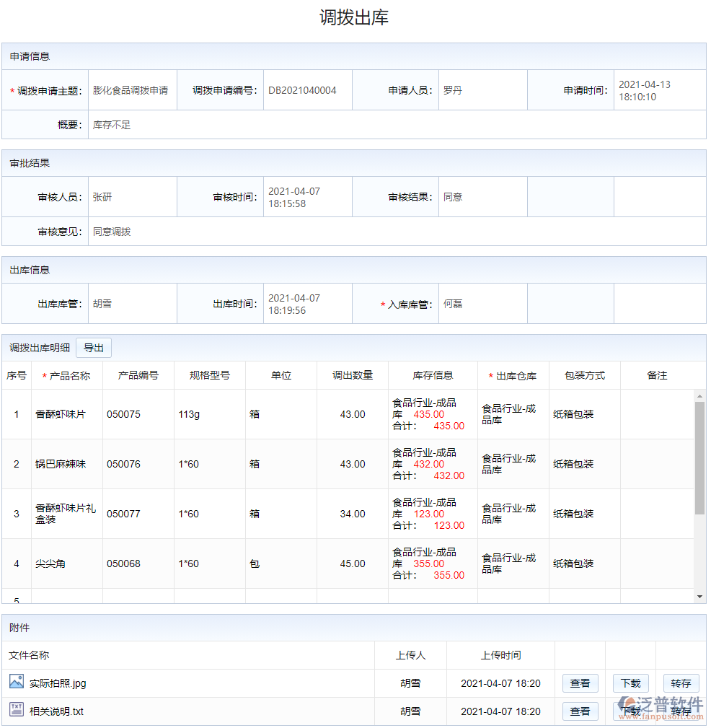Hit 转存 for the 实际拍照.jpg file
Image resolution: width=711 pixels, height=728 pixels.
(681, 683)
